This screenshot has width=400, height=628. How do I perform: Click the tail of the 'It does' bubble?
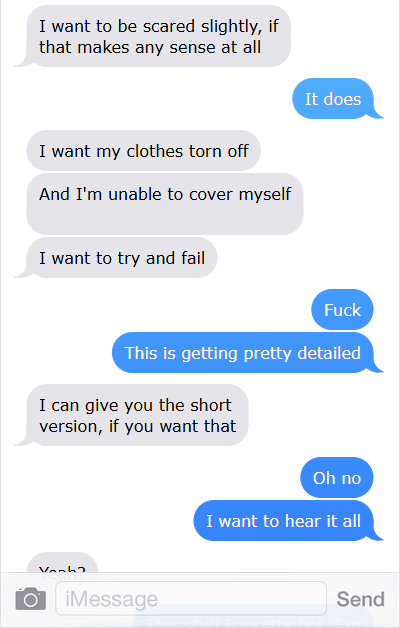tap(378, 115)
